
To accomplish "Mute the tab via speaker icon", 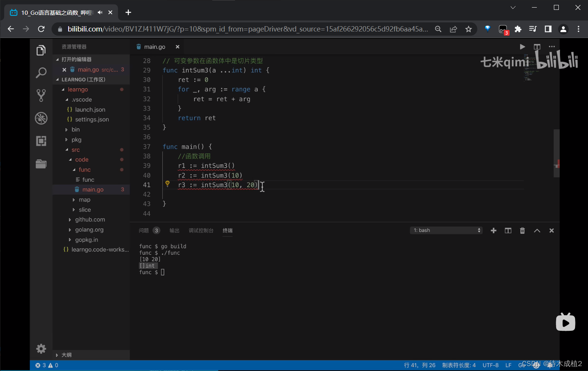I will 100,13.
